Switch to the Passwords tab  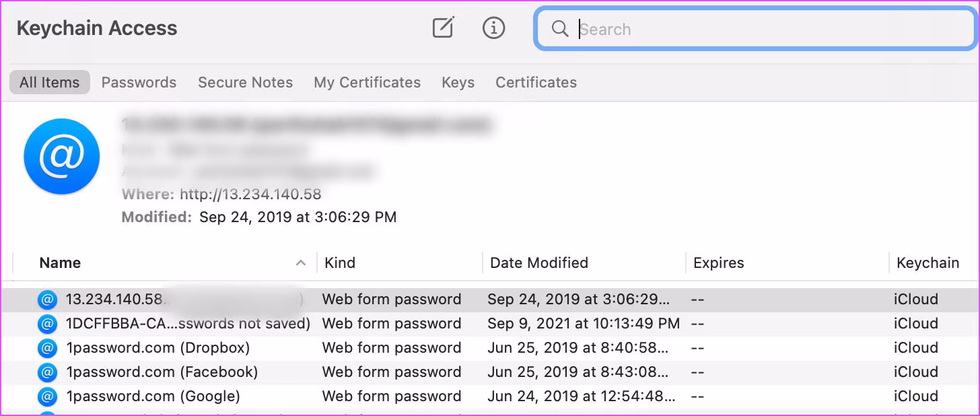pyautogui.click(x=139, y=83)
